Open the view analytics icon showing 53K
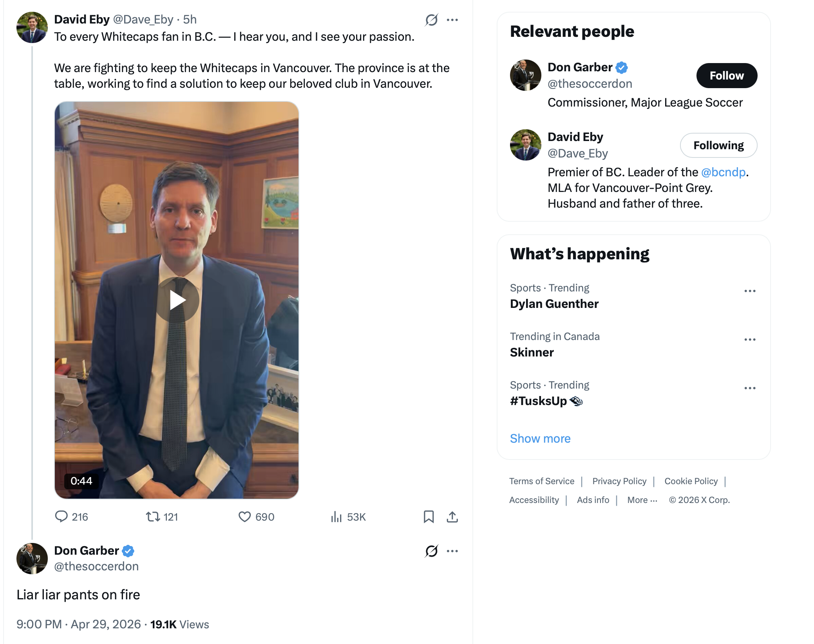 336,517
